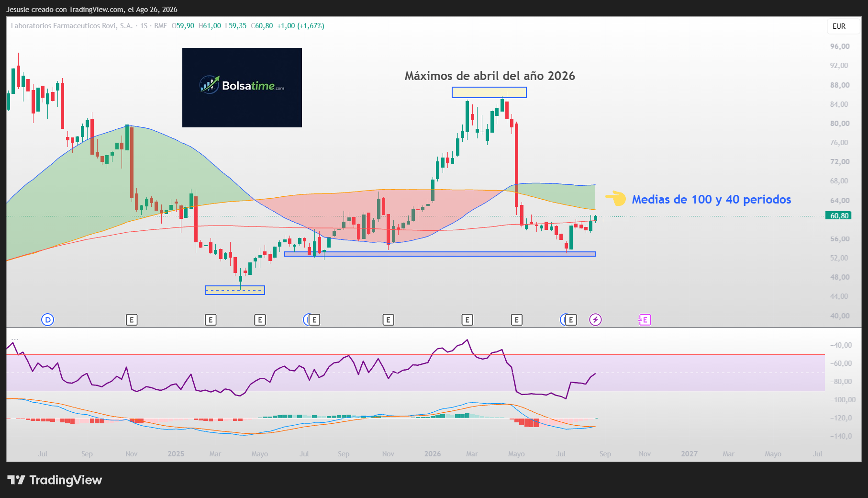Click the 56,00 price scale label
Image resolution: width=868 pixels, height=498 pixels.
click(840, 239)
